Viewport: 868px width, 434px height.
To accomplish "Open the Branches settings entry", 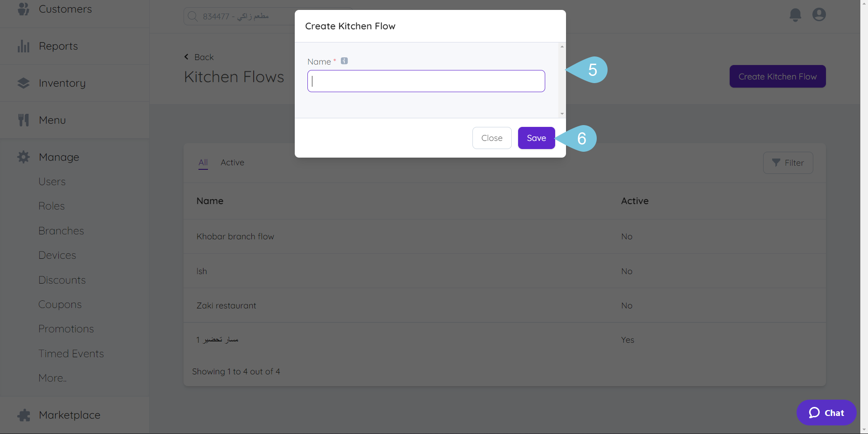I will click(61, 230).
